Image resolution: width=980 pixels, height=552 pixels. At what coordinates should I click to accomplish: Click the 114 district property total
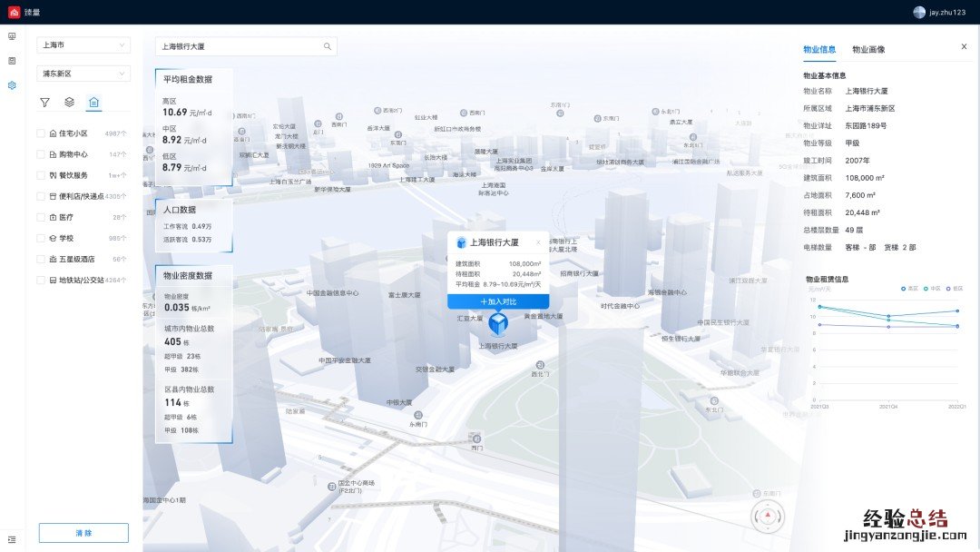coord(172,402)
